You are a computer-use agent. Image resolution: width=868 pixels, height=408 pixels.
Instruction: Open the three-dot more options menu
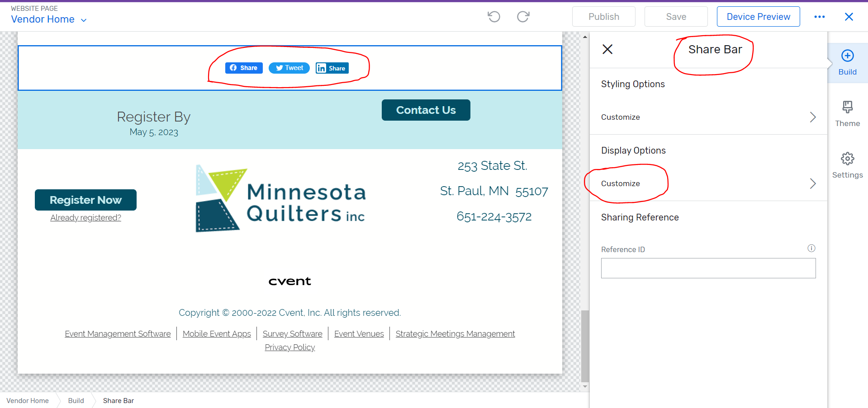pos(820,17)
